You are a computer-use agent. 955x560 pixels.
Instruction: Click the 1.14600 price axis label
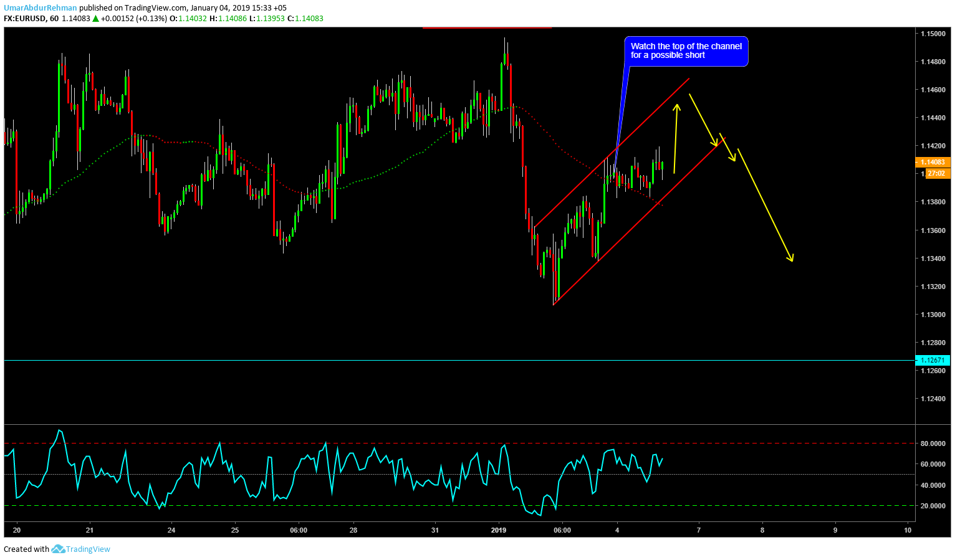click(933, 90)
